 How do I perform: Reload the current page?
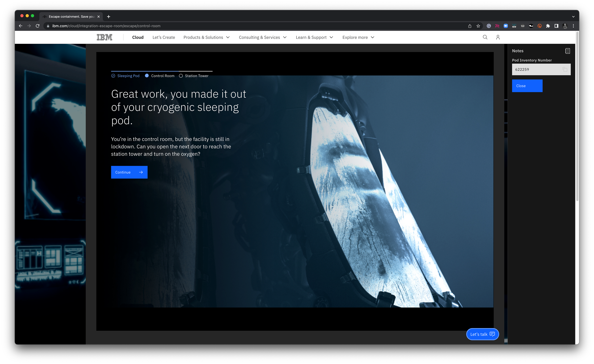point(38,26)
